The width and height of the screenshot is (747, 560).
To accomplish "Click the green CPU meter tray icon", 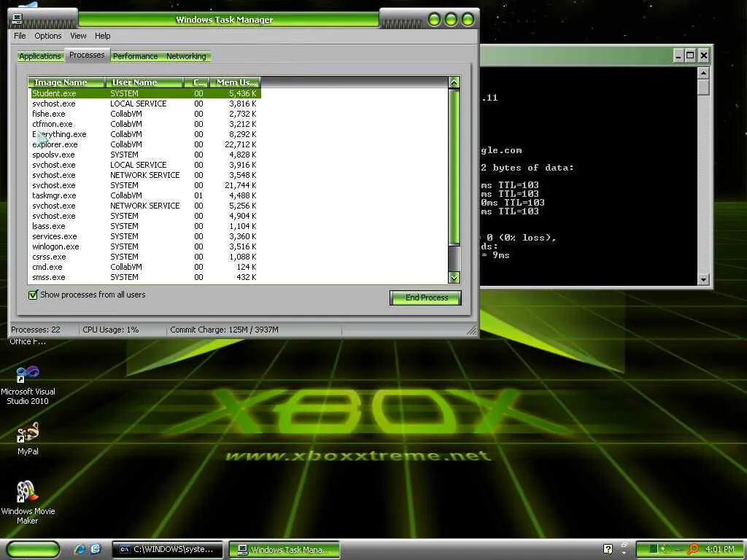I will point(654,549).
